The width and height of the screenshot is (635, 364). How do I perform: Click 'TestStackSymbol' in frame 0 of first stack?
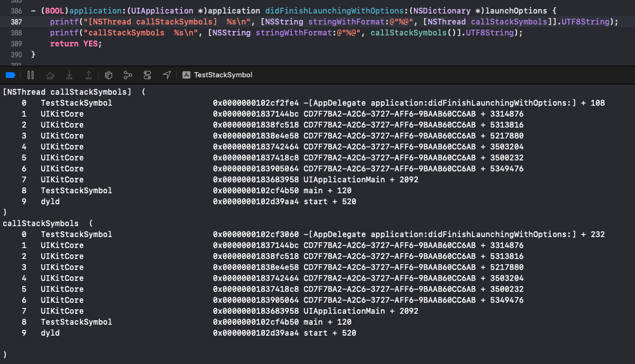point(77,103)
